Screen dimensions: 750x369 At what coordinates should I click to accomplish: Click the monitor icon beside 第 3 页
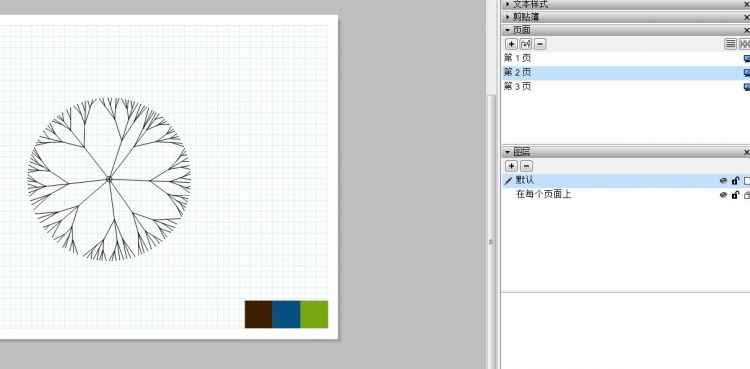747,87
